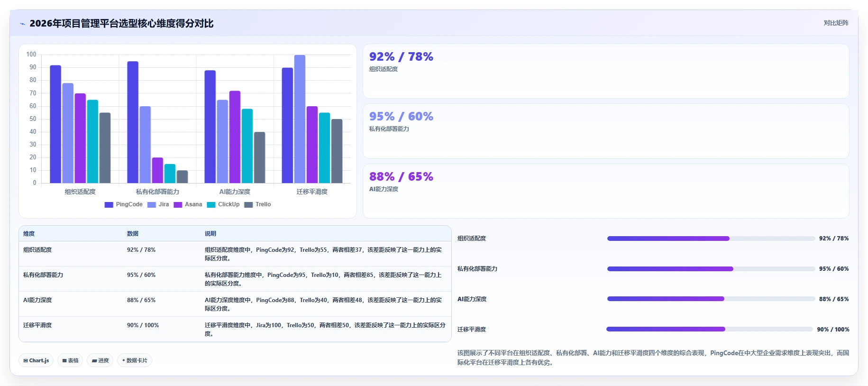The width and height of the screenshot is (868, 386).
Task: Toggle the PingCode legend item
Action: 123,204
